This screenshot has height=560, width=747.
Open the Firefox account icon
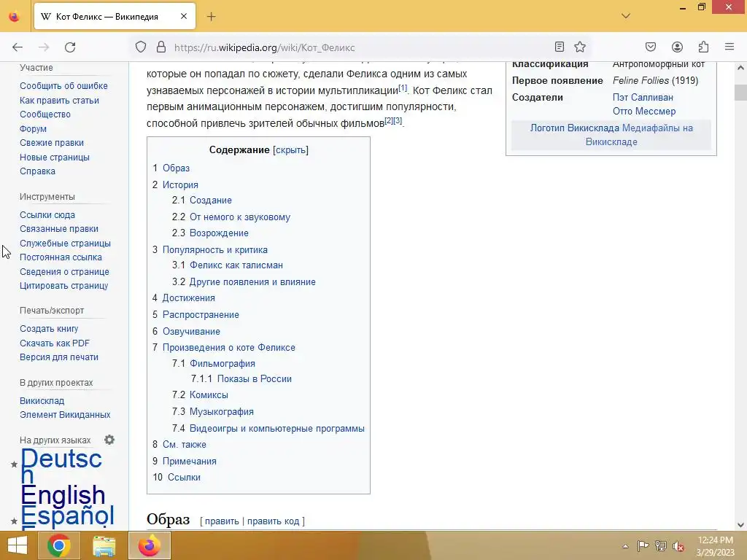pyautogui.click(x=677, y=47)
